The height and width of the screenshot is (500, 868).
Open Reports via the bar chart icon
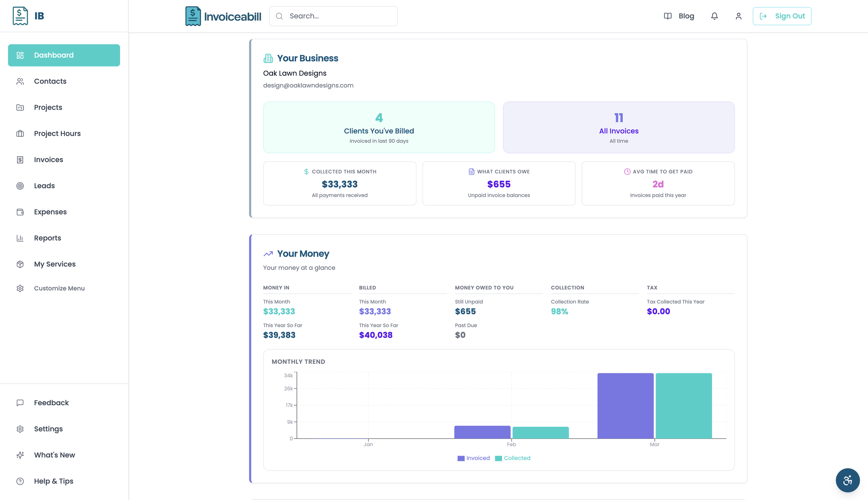20,238
